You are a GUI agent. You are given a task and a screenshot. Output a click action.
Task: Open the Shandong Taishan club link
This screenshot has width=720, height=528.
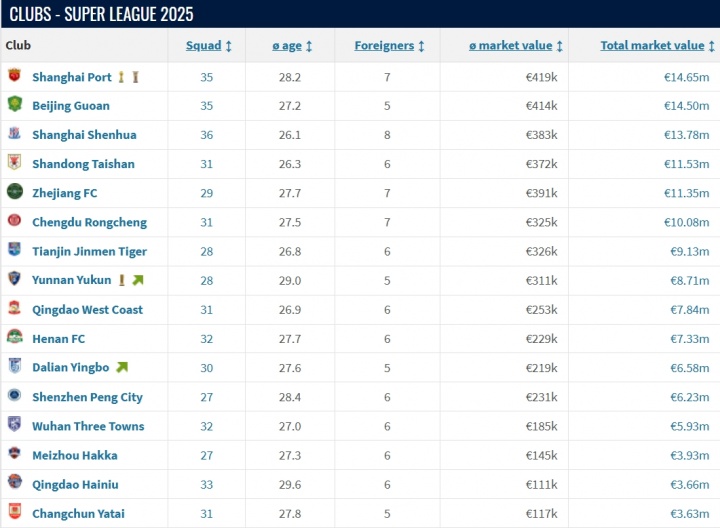click(x=83, y=164)
